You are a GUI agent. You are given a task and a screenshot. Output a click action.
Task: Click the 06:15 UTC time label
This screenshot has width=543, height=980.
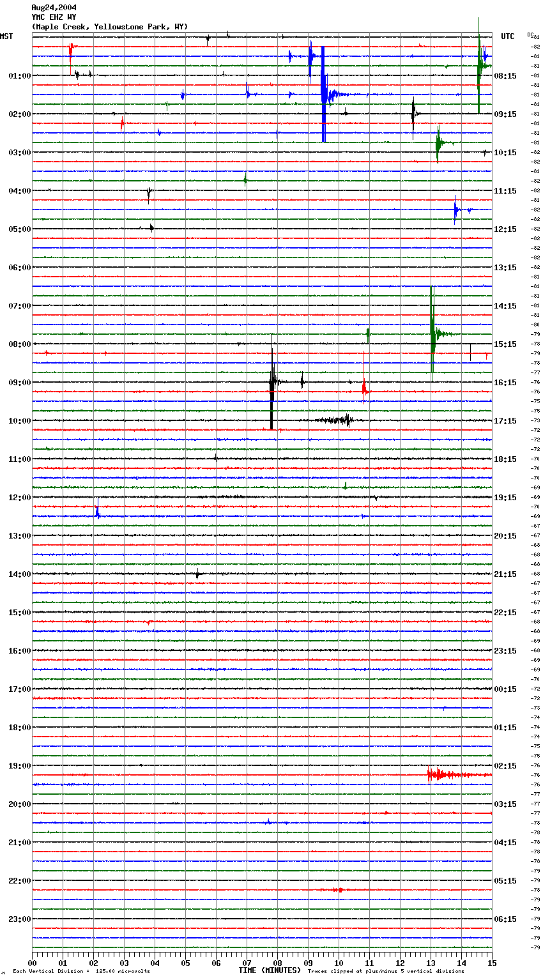pyautogui.click(x=505, y=919)
